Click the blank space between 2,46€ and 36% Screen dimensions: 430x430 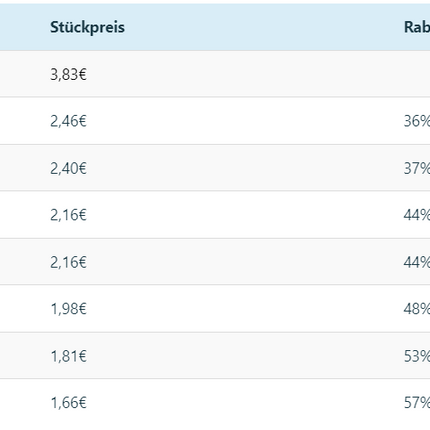[x=245, y=121]
